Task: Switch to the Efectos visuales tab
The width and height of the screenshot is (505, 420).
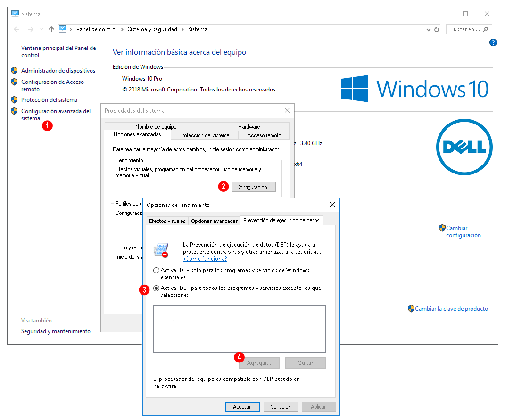Action: 167,221
